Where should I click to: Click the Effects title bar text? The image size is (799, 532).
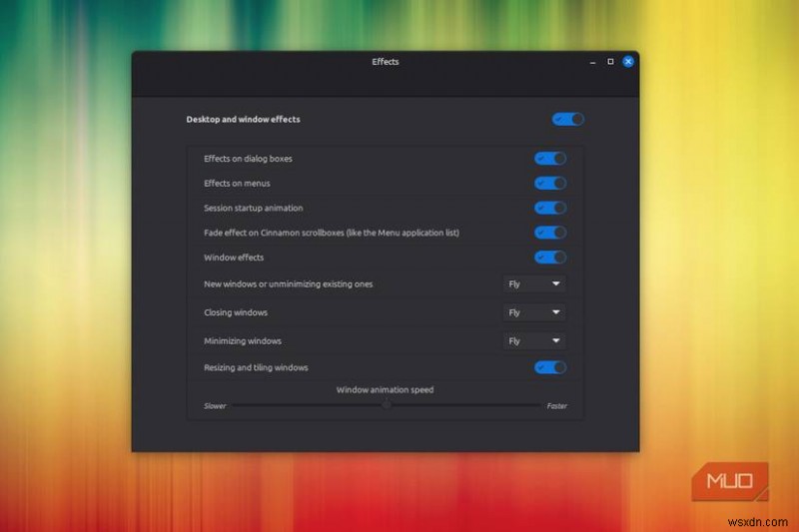386,62
